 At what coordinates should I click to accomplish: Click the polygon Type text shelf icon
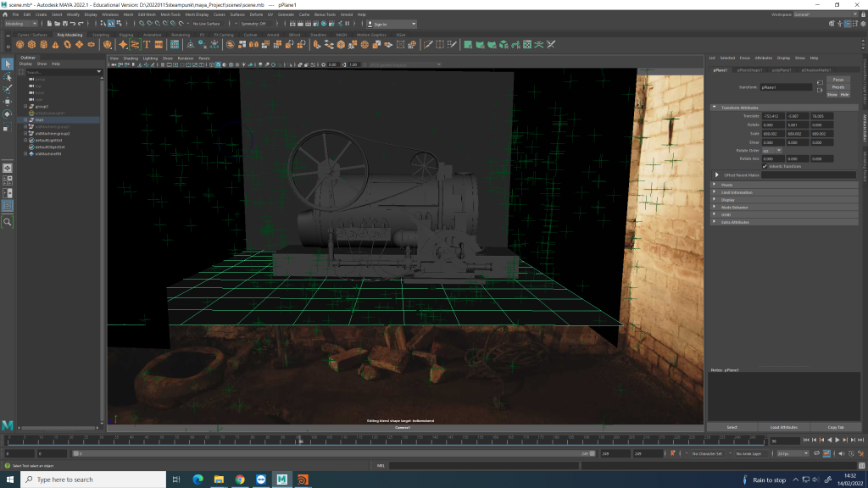click(x=147, y=44)
